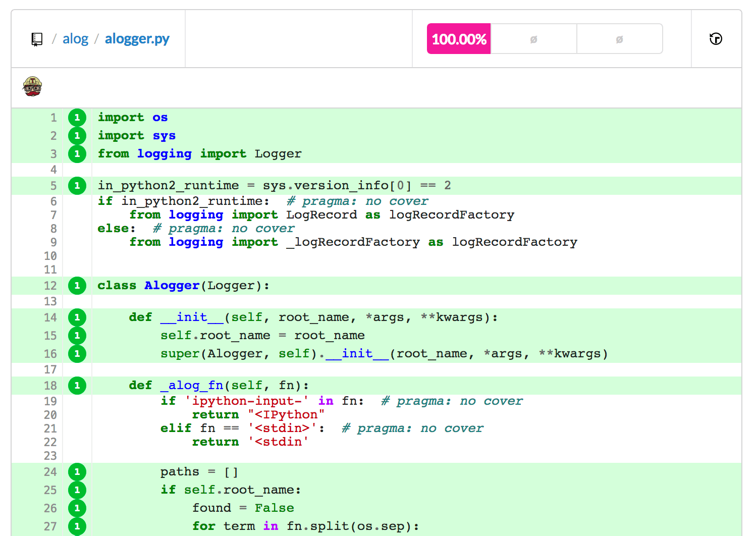The image size is (756, 536).
Task: Click the coverage badge beside line 27
Action: 77,526
